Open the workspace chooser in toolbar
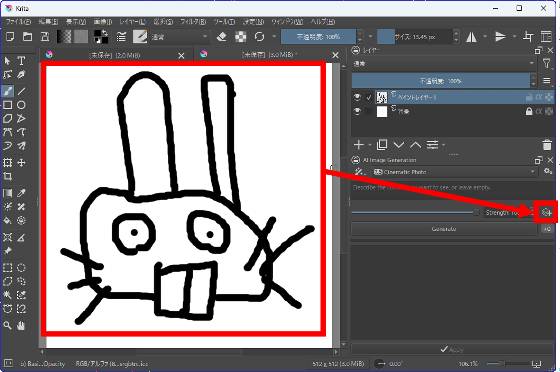Image resolution: width=560 pixels, height=372 pixels. [546, 36]
